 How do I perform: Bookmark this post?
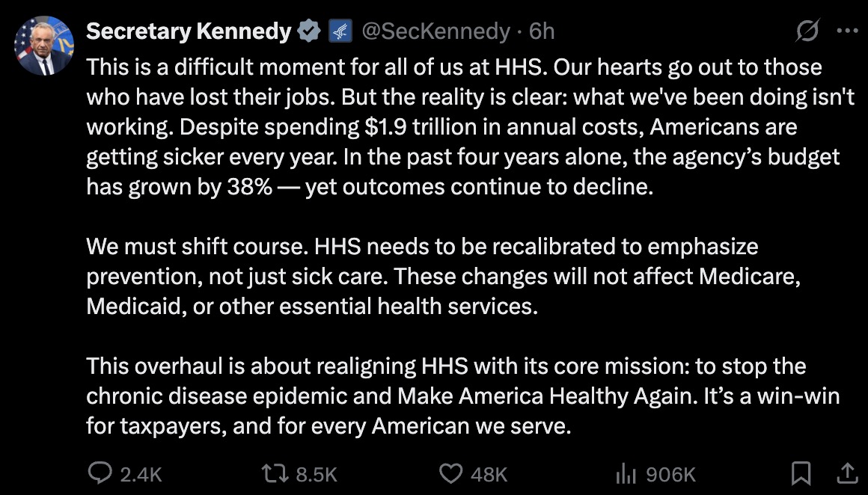pos(801,473)
